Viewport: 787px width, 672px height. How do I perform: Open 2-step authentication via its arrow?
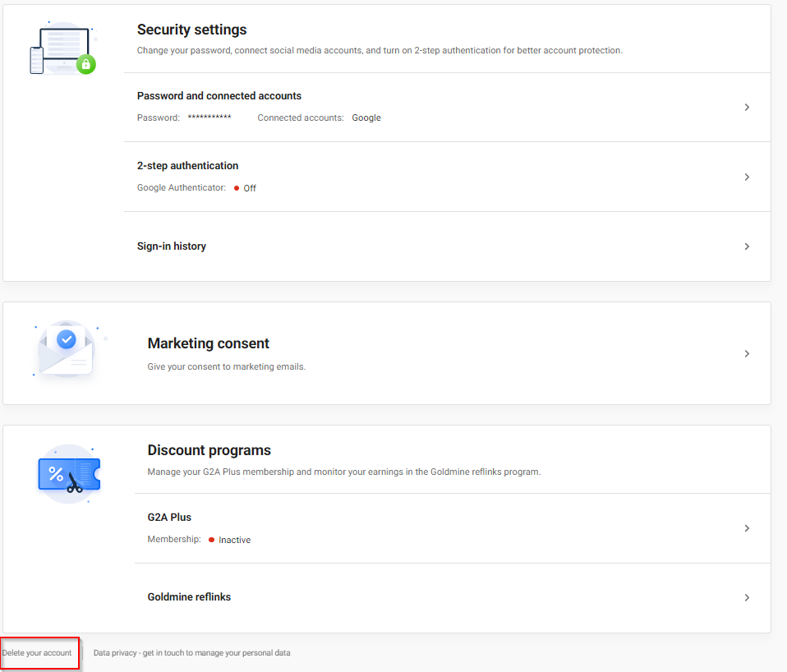(746, 177)
